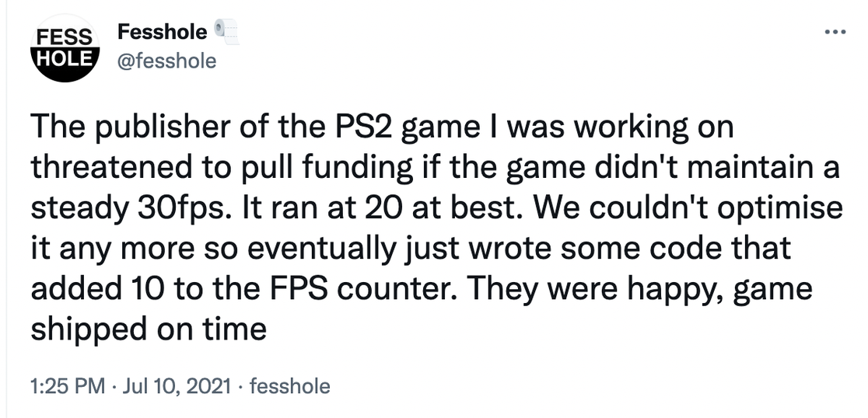The height and width of the screenshot is (418, 868).
Task: Click the Jul 10, 2021 date
Action: (x=177, y=386)
